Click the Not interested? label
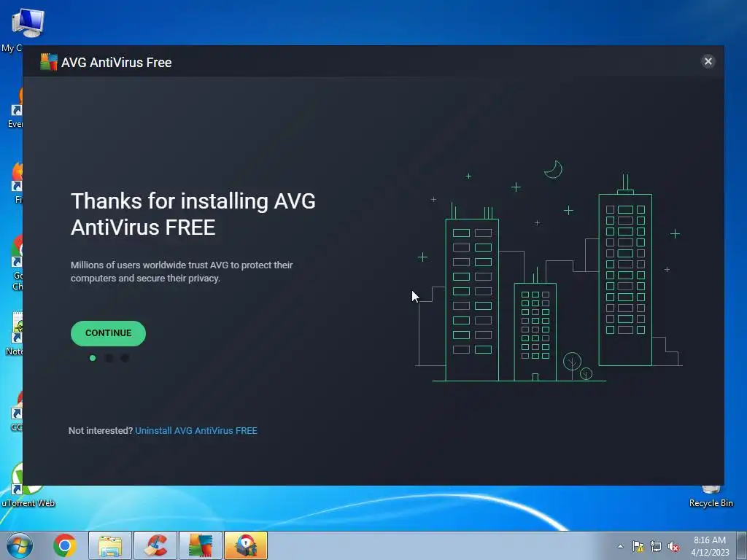Image resolution: width=747 pixels, height=560 pixels. click(101, 430)
